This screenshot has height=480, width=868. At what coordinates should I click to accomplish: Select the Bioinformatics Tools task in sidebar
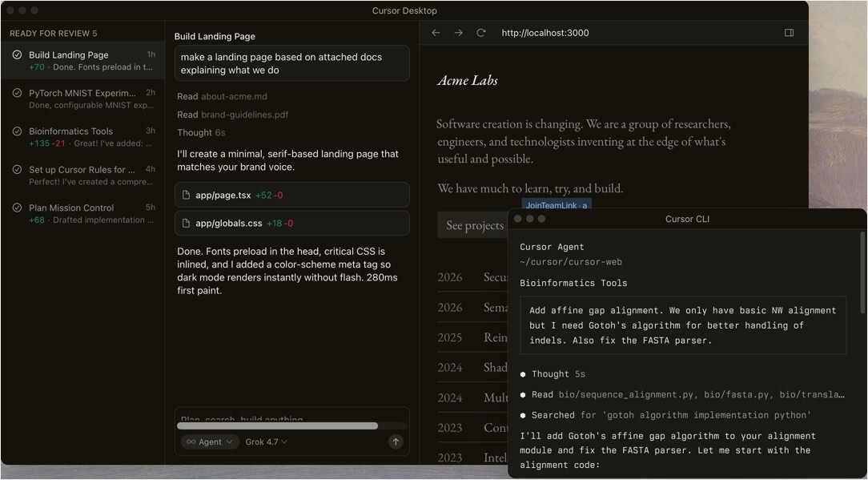click(83, 137)
